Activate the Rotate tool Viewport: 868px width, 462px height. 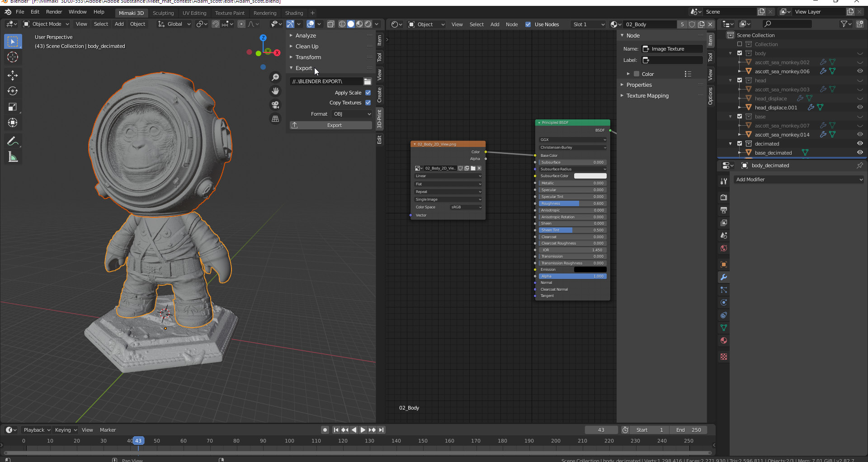click(13, 91)
